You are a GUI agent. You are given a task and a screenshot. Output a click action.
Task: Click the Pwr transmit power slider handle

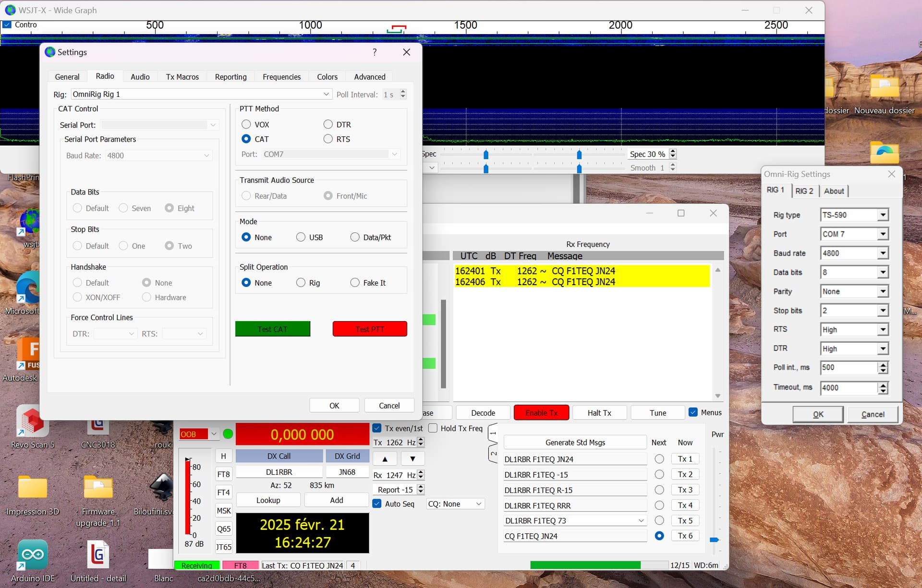coord(715,540)
